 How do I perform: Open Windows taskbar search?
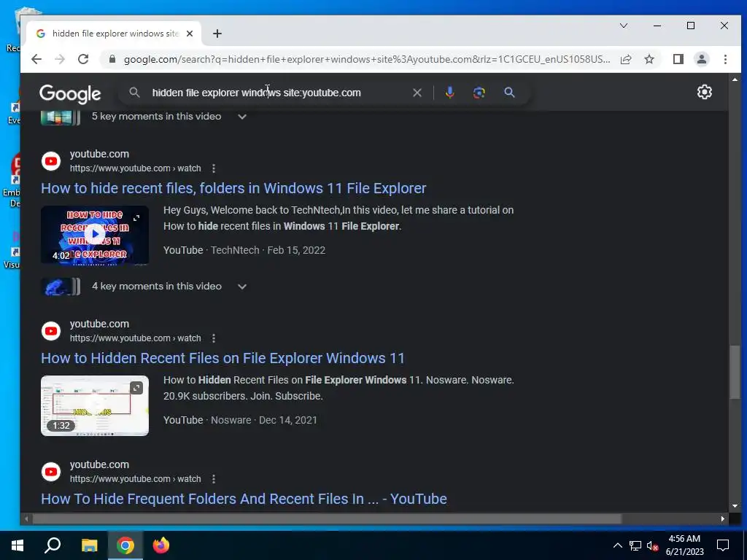(53, 545)
